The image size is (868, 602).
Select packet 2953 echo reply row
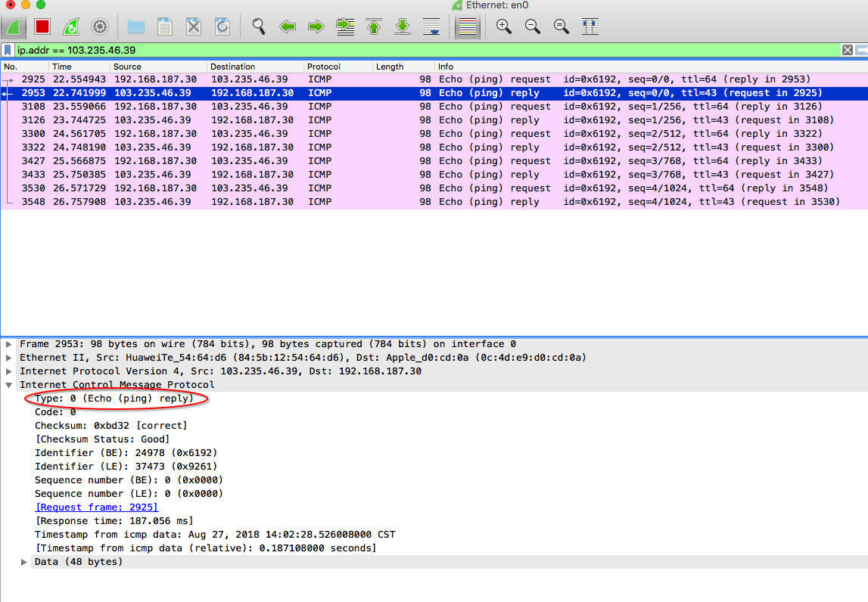point(434,93)
